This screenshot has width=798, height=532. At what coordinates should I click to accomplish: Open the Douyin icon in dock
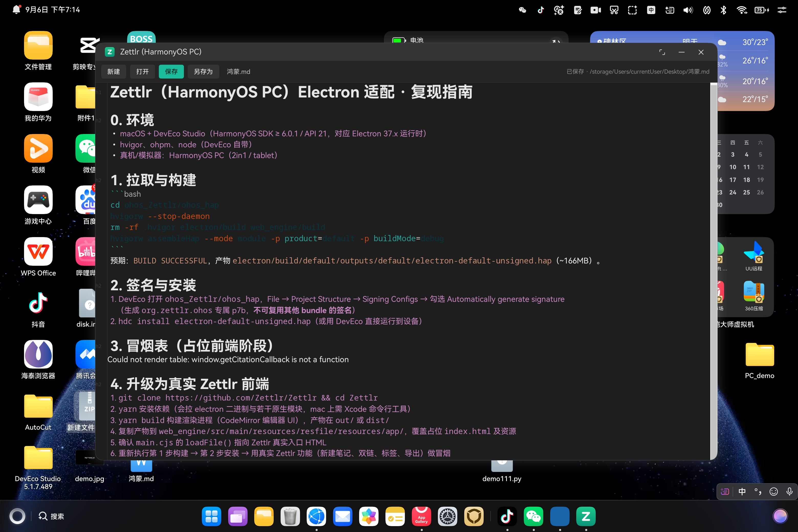pos(507,516)
